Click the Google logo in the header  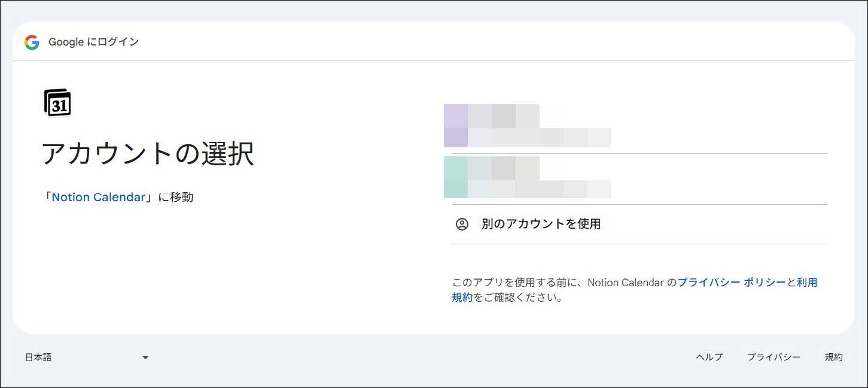click(x=32, y=43)
